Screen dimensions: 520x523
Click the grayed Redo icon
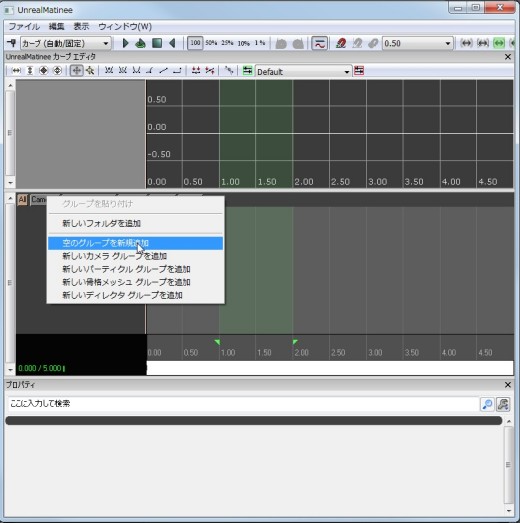tap(298, 43)
